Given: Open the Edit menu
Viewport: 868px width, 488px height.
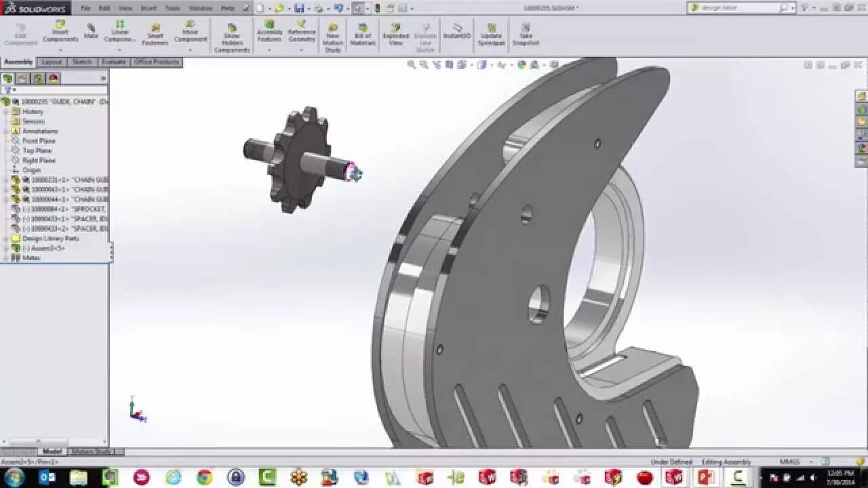Looking at the screenshot, I should [x=104, y=8].
